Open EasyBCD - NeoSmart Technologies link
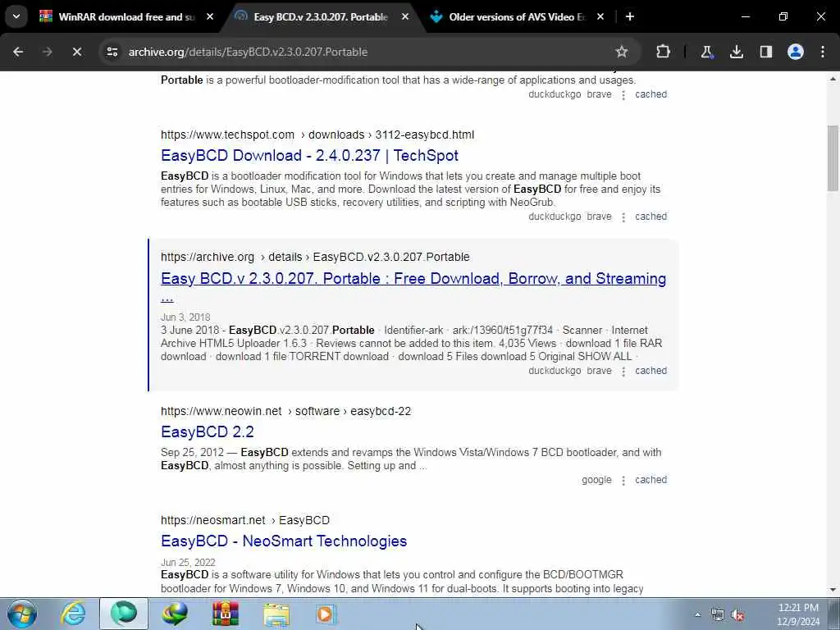840x630 pixels. coord(283,541)
